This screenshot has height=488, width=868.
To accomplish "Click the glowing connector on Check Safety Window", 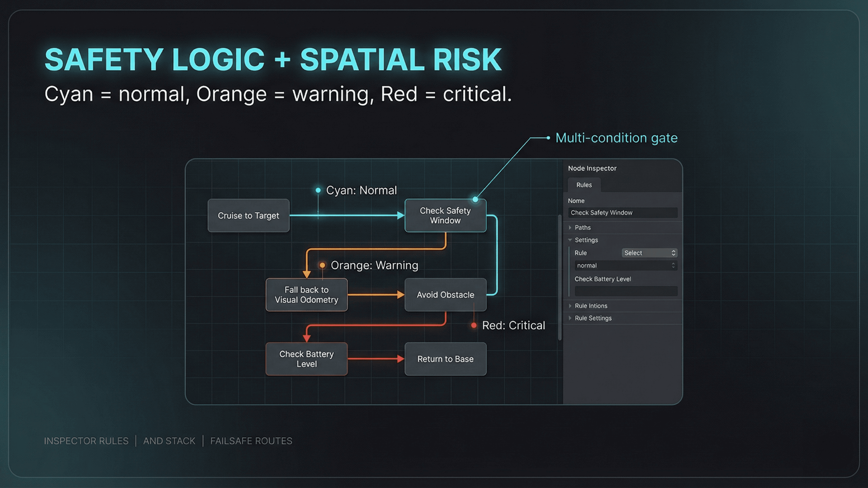I will [x=475, y=199].
